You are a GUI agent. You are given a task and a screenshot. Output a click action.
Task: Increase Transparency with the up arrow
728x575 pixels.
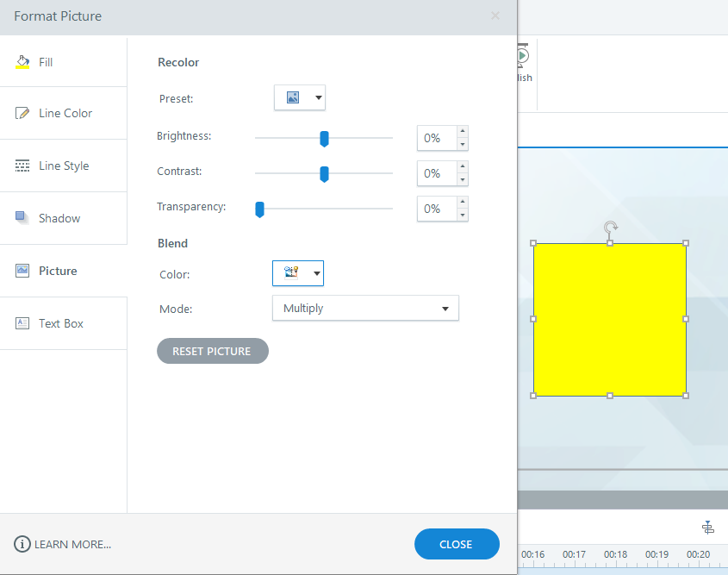pyautogui.click(x=463, y=203)
